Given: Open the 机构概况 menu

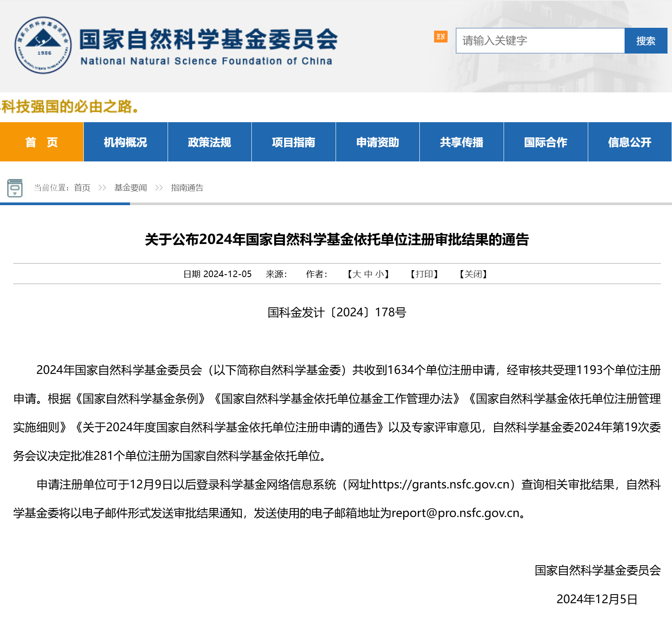Looking at the screenshot, I should pyautogui.click(x=125, y=142).
